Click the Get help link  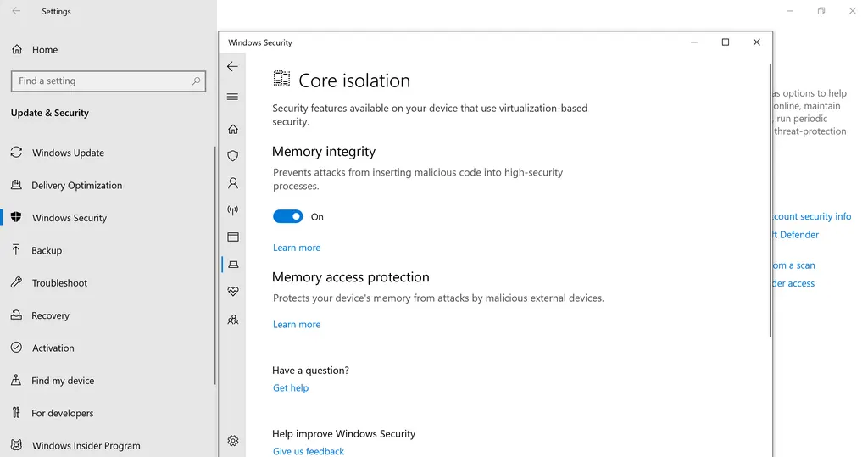point(291,388)
